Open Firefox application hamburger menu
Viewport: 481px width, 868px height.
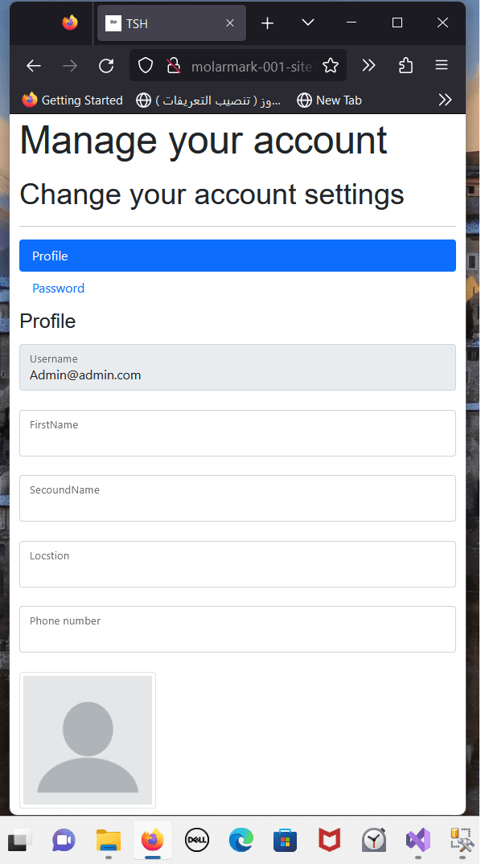tap(442, 66)
